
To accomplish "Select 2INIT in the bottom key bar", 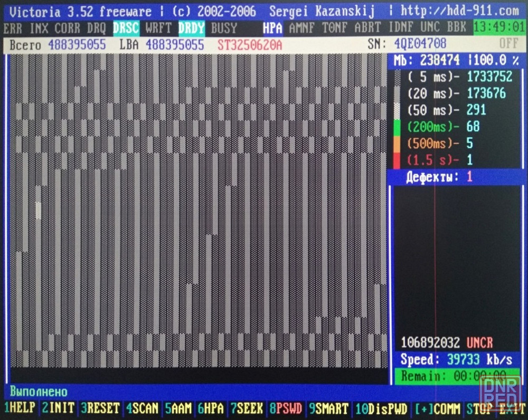I will (58, 408).
